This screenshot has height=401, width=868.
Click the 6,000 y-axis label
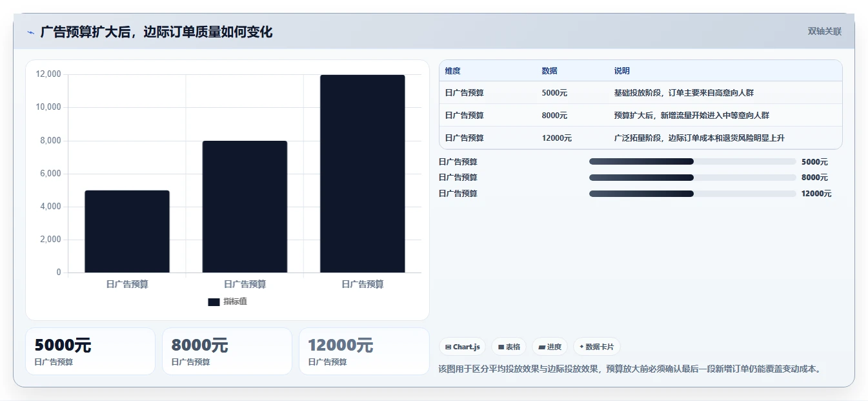(50, 174)
